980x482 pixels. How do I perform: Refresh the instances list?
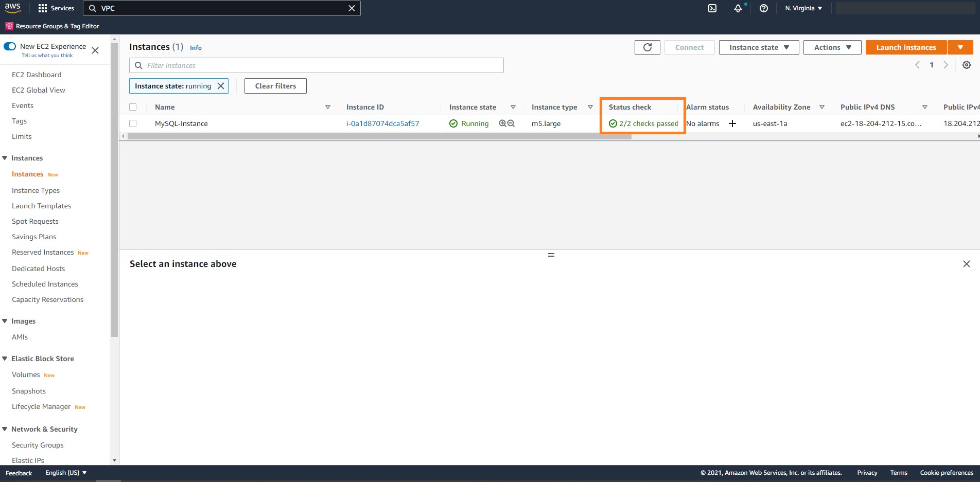pyautogui.click(x=647, y=47)
